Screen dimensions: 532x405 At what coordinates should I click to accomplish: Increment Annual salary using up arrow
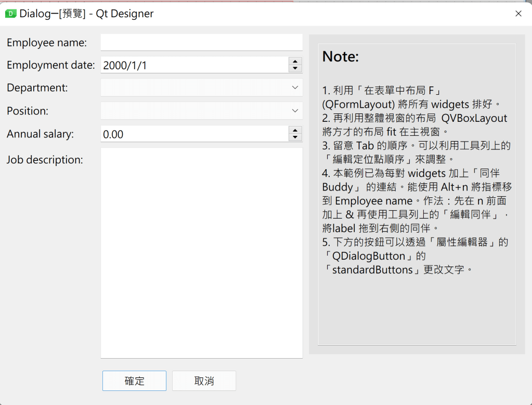click(295, 131)
